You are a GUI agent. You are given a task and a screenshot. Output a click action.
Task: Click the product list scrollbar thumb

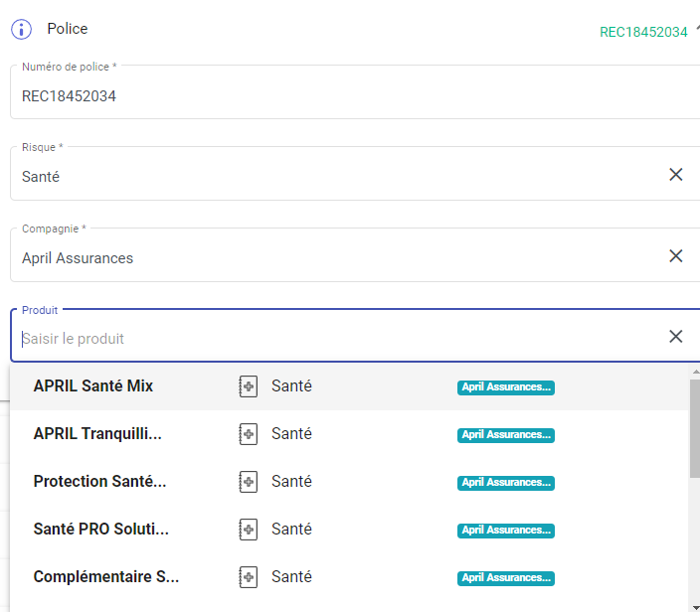695,428
